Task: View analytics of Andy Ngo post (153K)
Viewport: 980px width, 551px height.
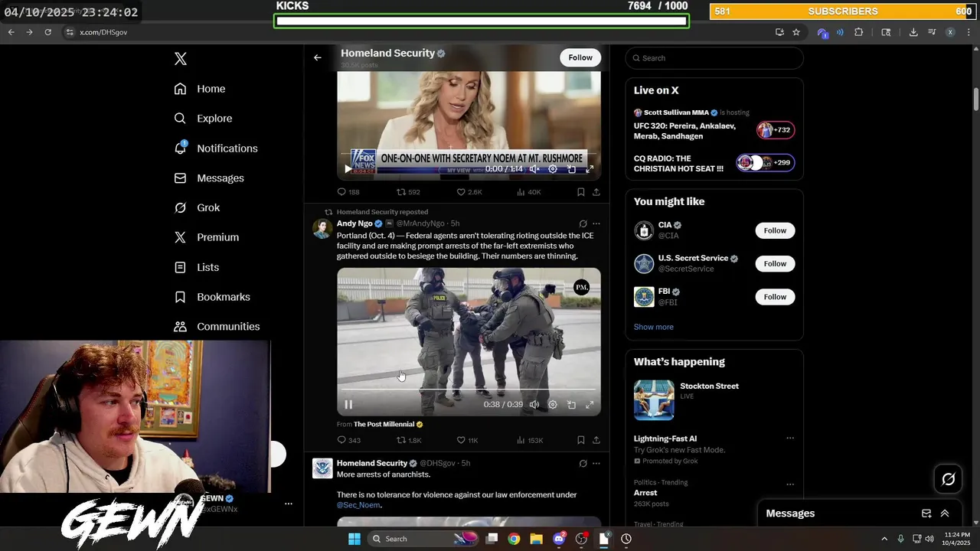Action: 530,440
